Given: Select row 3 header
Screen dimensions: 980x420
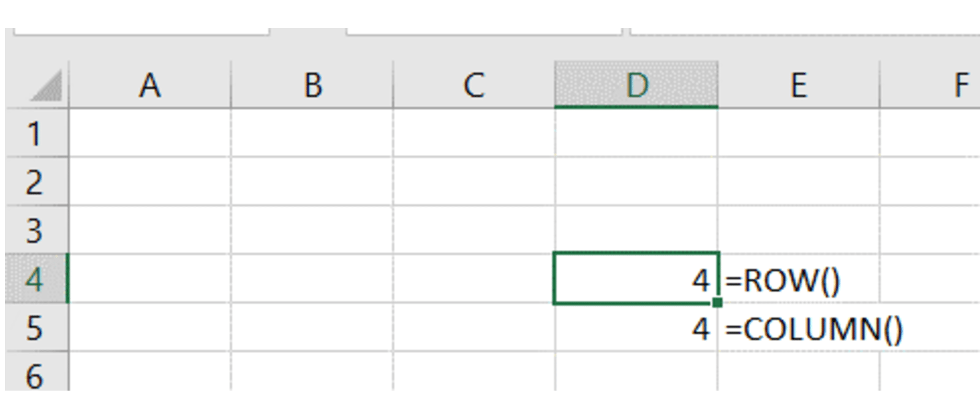Looking at the screenshot, I should tap(36, 230).
